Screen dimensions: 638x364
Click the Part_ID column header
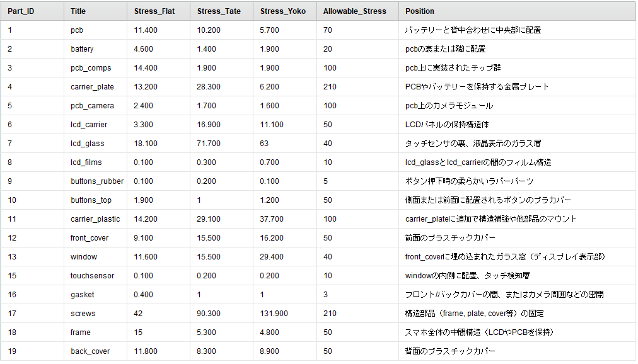(32, 11)
